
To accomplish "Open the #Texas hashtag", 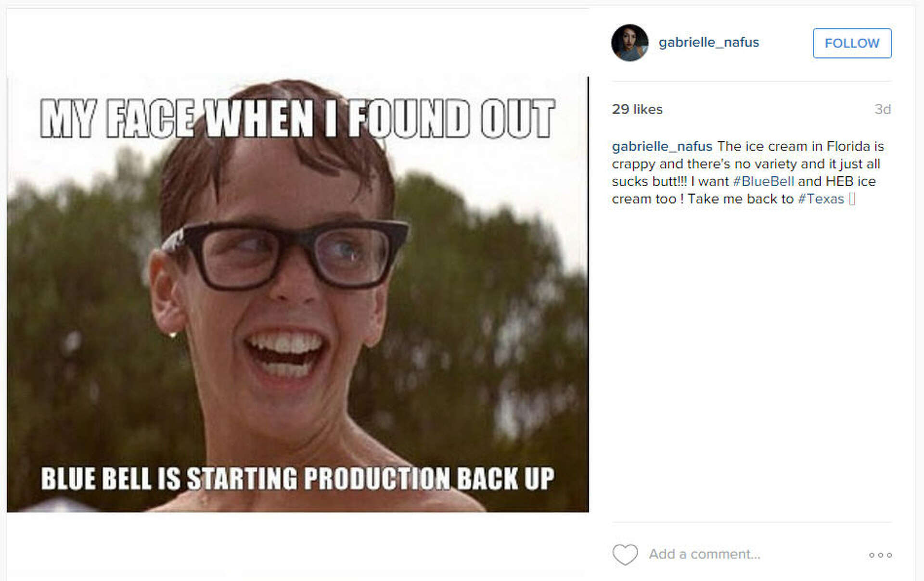I will pyautogui.click(x=821, y=199).
